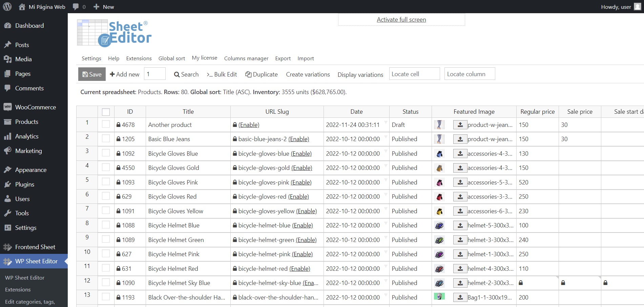Image resolution: width=644 pixels, height=307 pixels.
Task: Click Add new plus icon button
Action: pos(124,74)
